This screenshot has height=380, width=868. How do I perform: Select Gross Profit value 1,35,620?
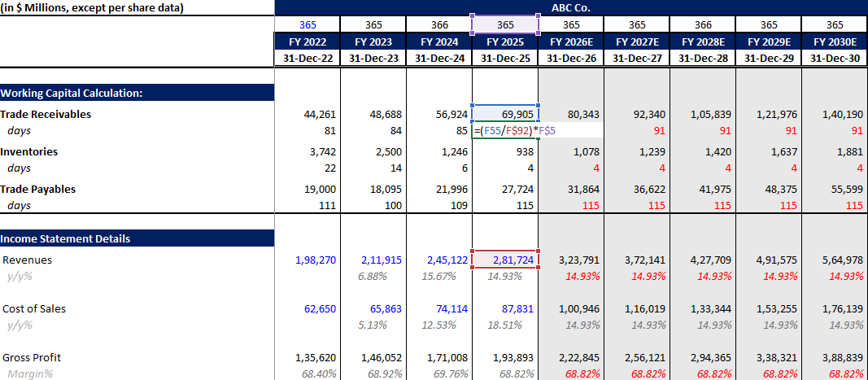tap(315, 357)
